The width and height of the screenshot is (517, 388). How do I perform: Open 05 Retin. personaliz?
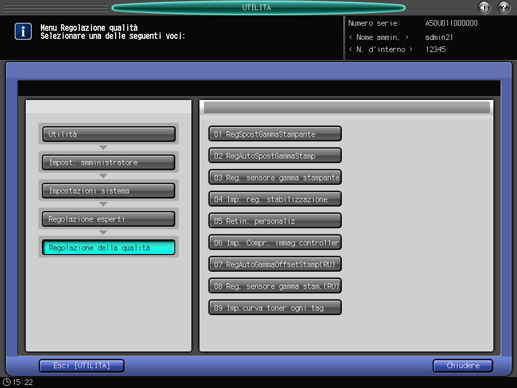pyautogui.click(x=275, y=221)
